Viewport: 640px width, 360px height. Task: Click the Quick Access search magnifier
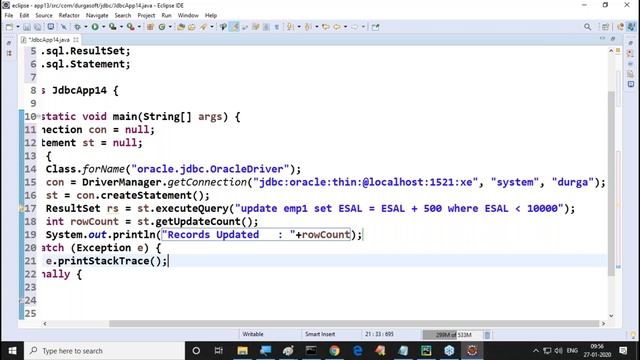coord(587,27)
